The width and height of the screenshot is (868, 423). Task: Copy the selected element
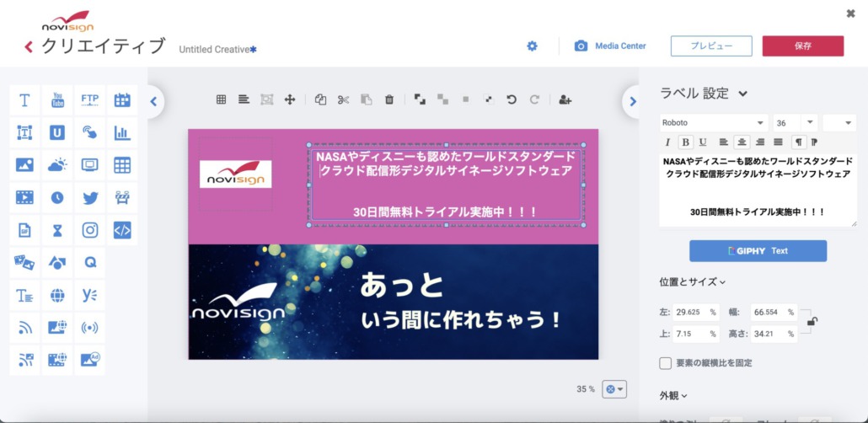coord(320,99)
